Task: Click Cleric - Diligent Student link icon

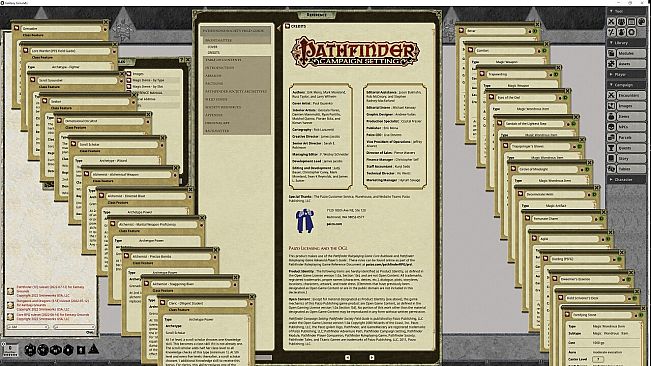Action: click(162, 303)
